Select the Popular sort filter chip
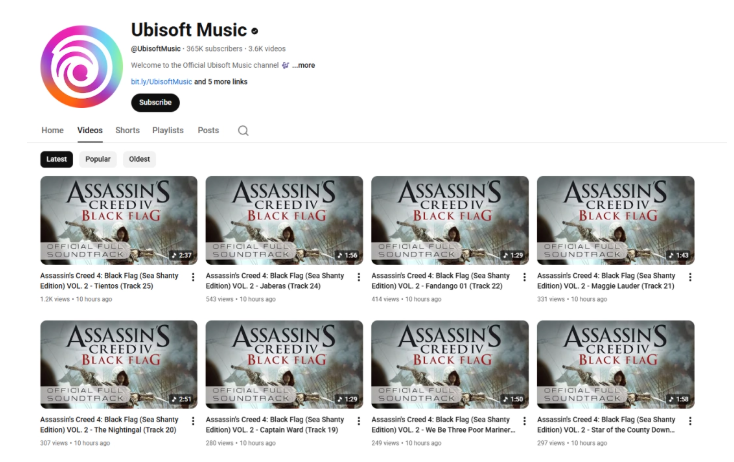This screenshot has height=462, width=734. pyautogui.click(x=98, y=159)
